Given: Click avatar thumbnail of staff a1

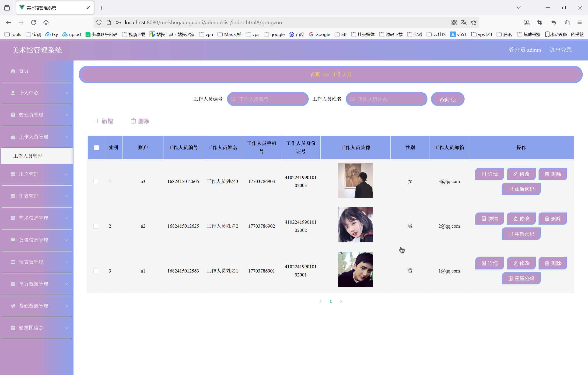Looking at the screenshot, I should pos(355,270).
